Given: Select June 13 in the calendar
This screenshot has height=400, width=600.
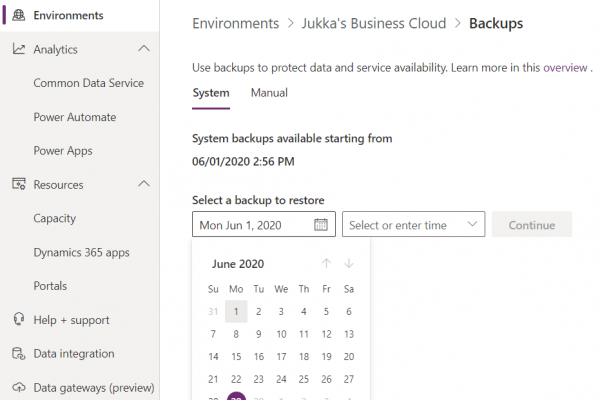Looking at the screenshot, I should pyautogui.click(x=349, y=334).
